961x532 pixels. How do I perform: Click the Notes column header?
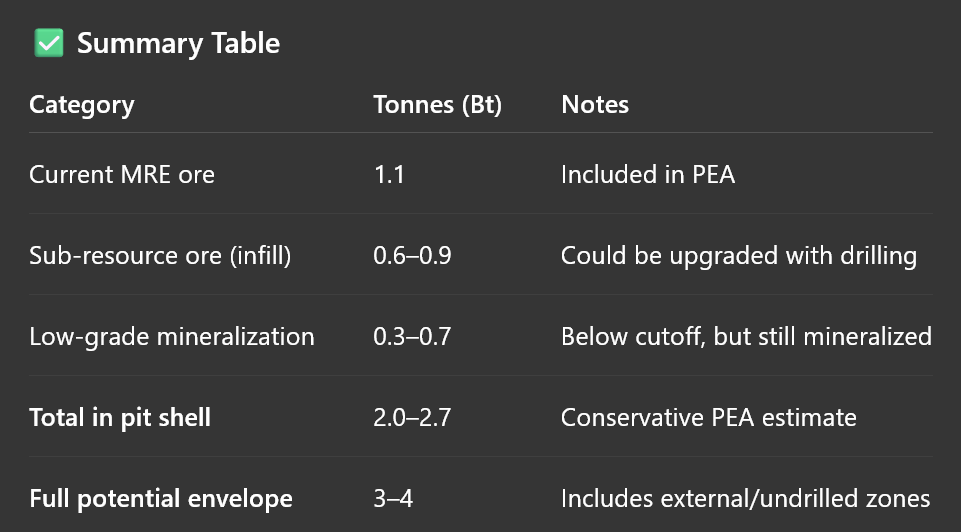[595, 105]
